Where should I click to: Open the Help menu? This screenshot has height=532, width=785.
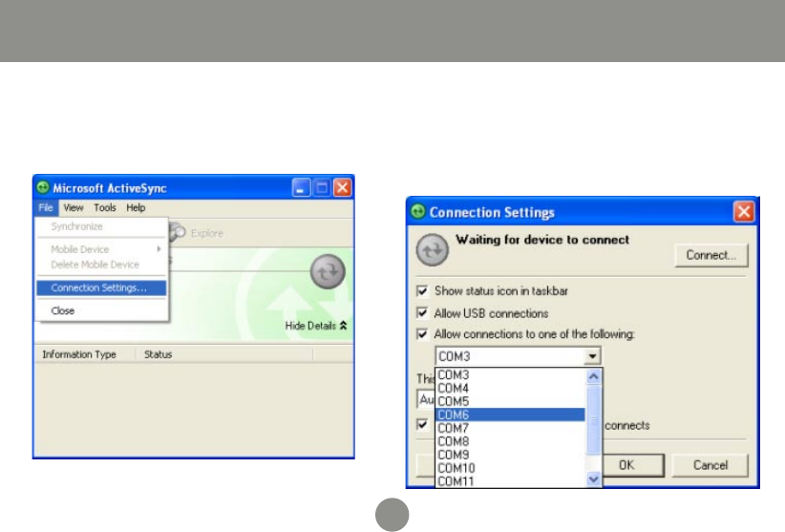136,207
